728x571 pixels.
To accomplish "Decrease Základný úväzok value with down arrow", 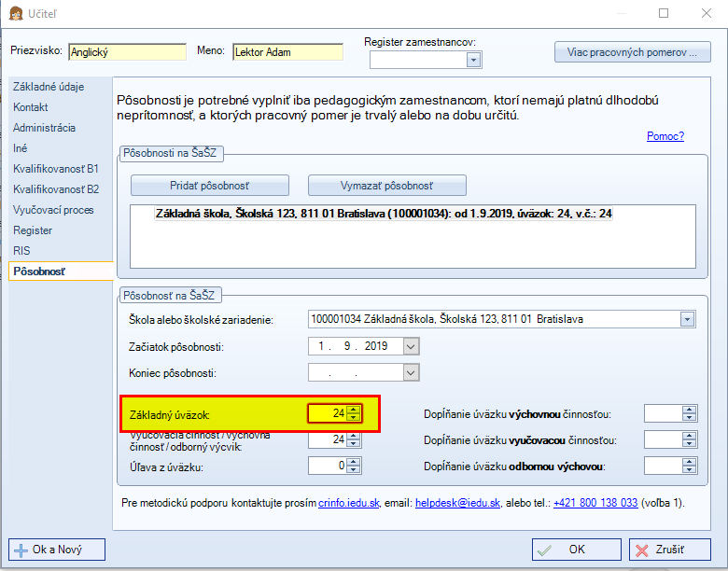I will pos(354,417).
